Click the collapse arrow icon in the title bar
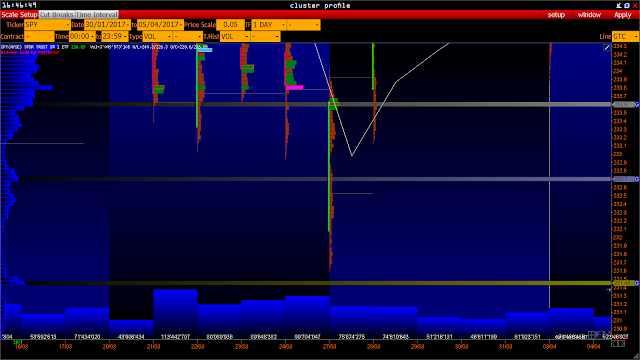 (x=619, y=5)
